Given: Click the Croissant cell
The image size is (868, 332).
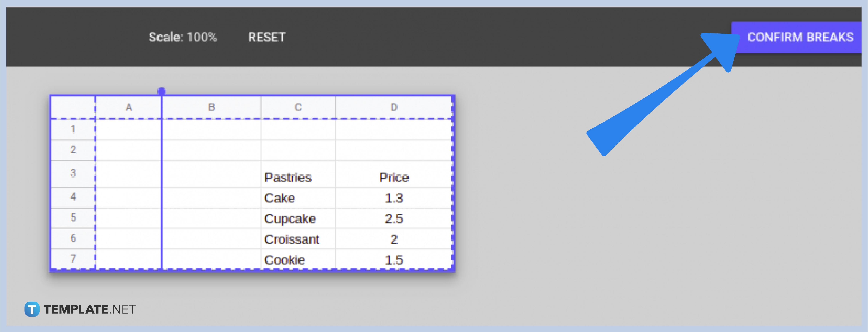Looking at the screenshot, I should [x=292, y=239].
